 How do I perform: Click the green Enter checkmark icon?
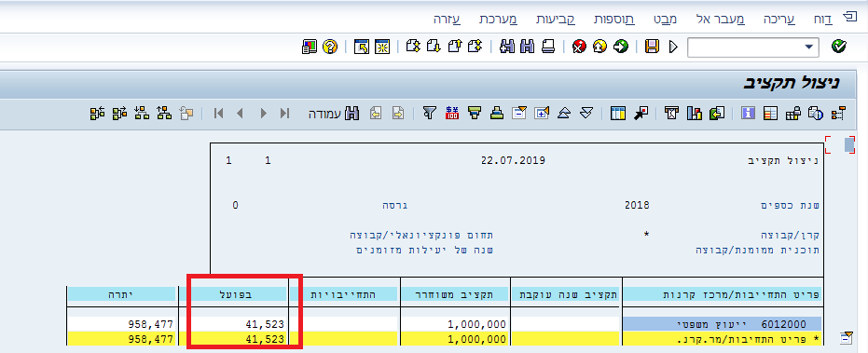839,47
